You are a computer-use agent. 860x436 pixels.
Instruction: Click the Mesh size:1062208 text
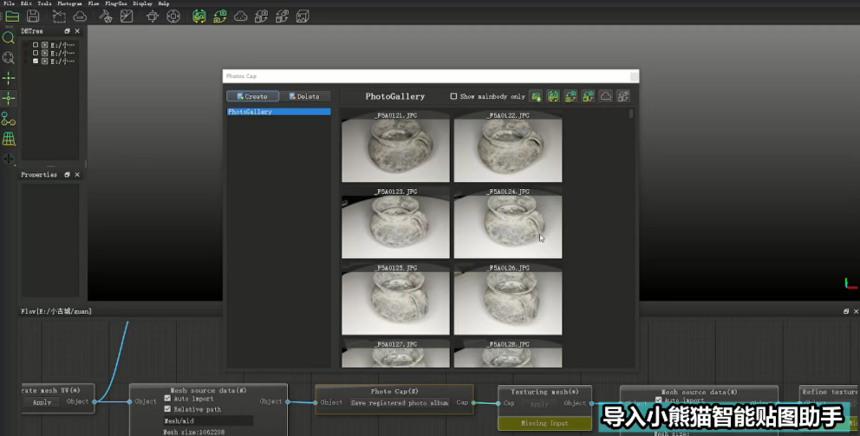tap(194, 432)
